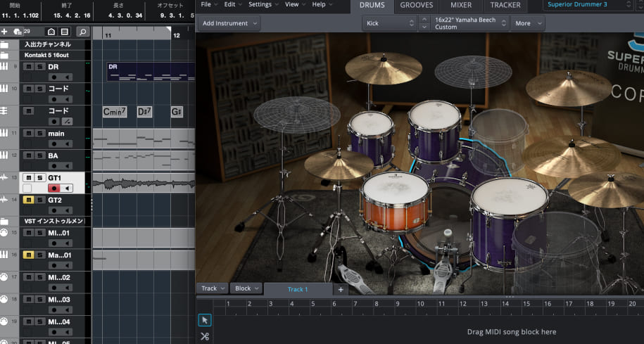Unmute the GT2 track
Viewport: 644px width, 344px height.
(x=29, y=200)
